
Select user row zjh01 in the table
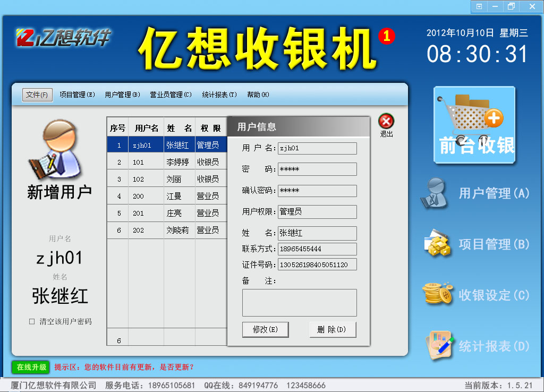click(x=167, y=144)
